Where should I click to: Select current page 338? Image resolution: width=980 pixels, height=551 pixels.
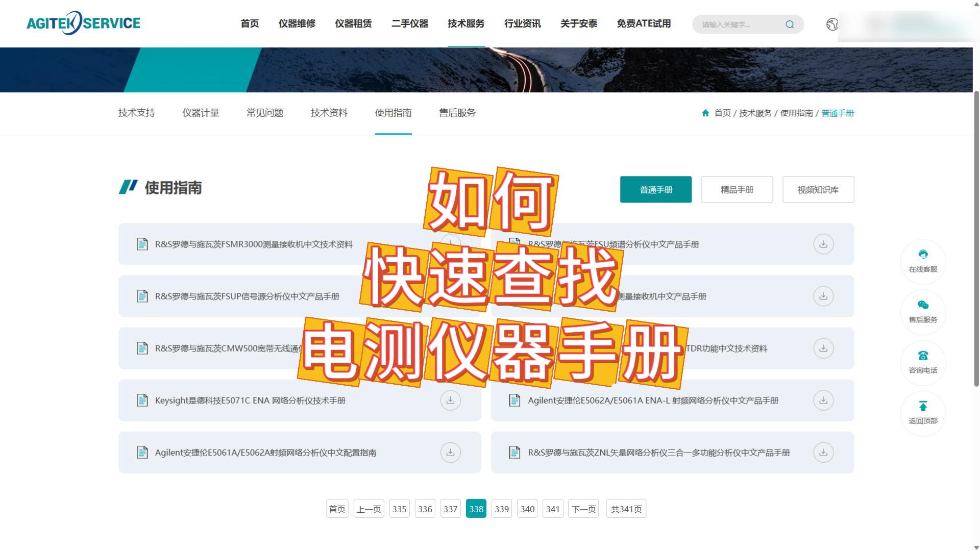[476, 509]
